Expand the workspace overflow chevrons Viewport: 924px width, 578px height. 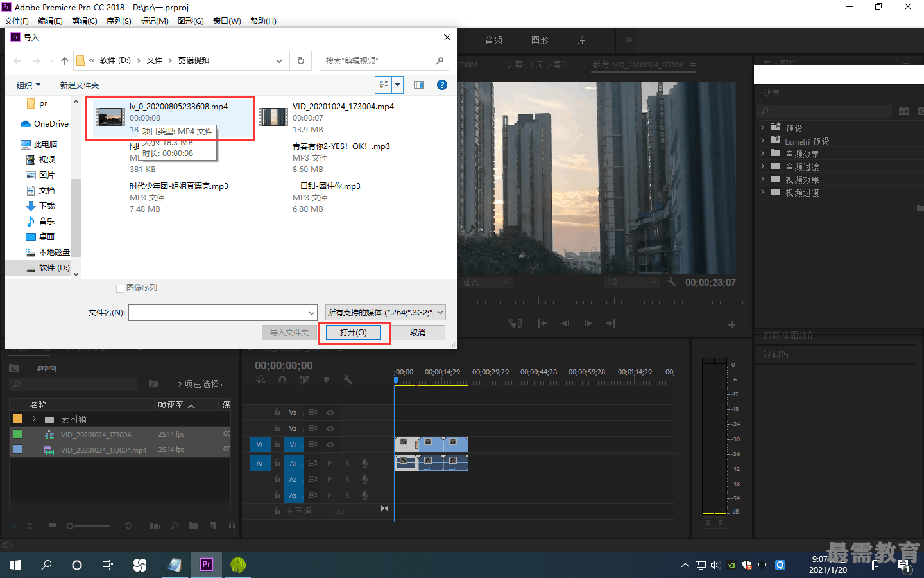629,40
